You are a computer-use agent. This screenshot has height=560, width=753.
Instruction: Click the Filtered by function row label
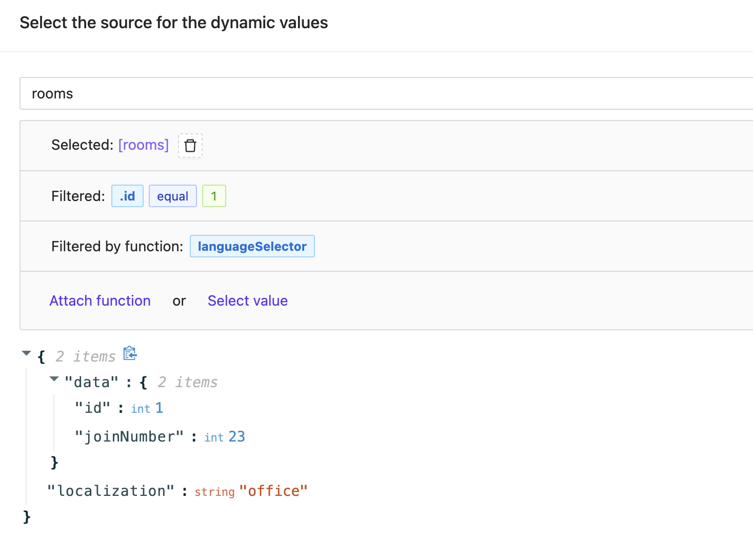click(116, 246)
